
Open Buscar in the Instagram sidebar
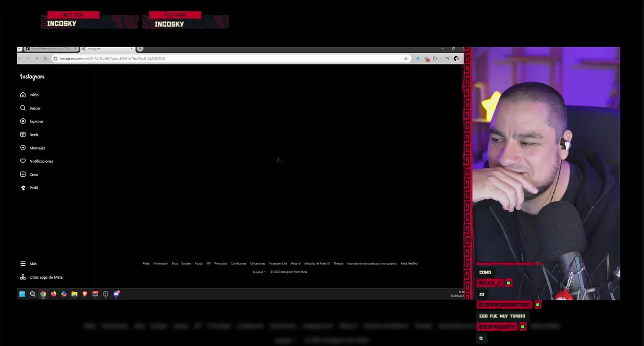coord(30,108)
